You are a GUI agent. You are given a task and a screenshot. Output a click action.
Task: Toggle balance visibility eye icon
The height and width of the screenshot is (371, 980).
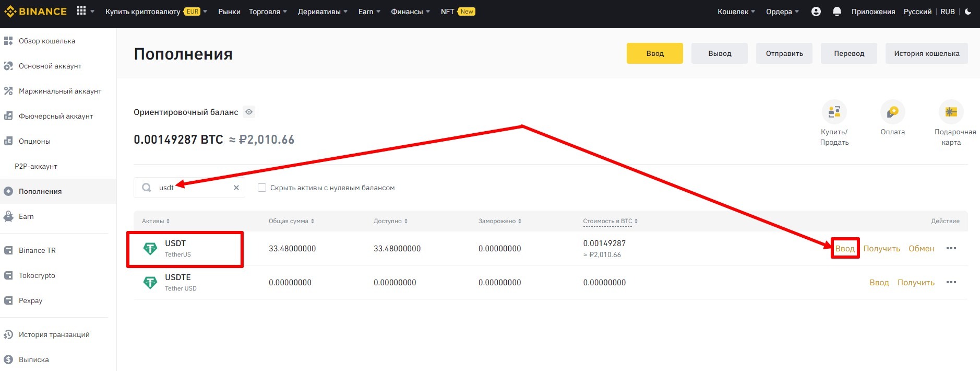click(x=249, y=112)
